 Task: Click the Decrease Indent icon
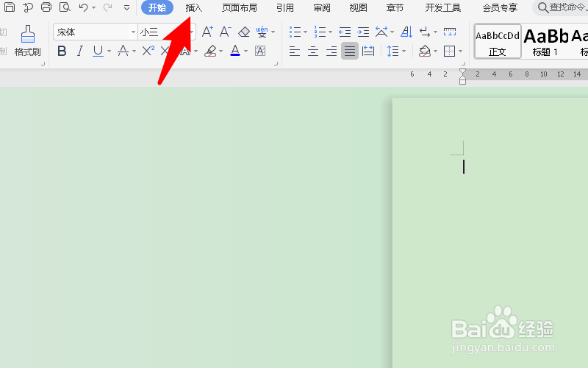[345, 32]
